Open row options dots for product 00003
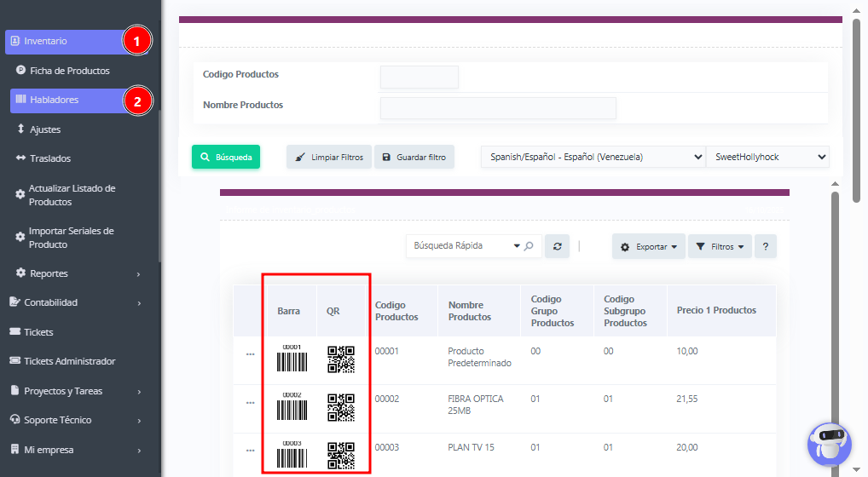 (x=250, y=450)
